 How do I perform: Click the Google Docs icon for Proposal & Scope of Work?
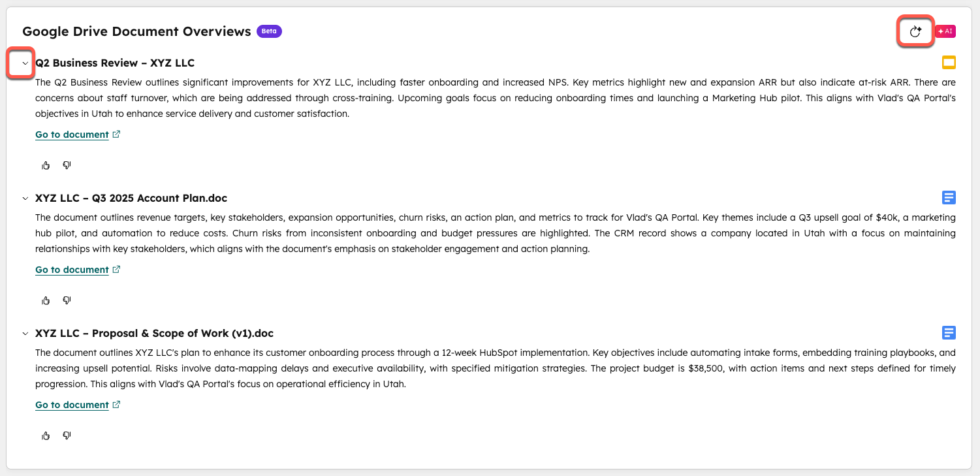(x=949, y=333)
